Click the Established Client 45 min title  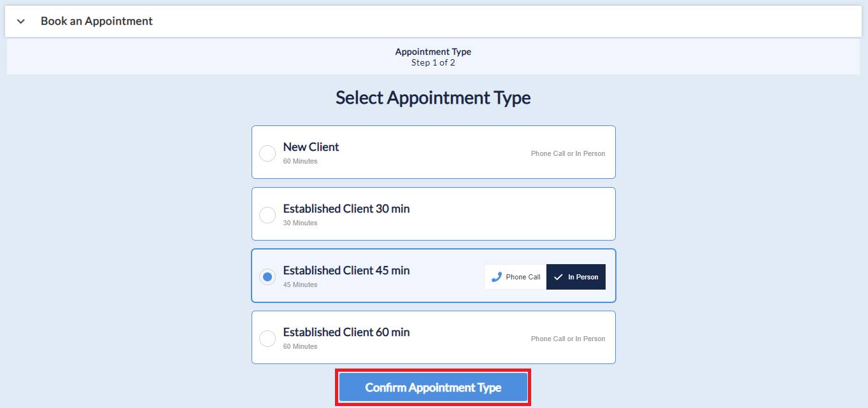coord(346,271)
